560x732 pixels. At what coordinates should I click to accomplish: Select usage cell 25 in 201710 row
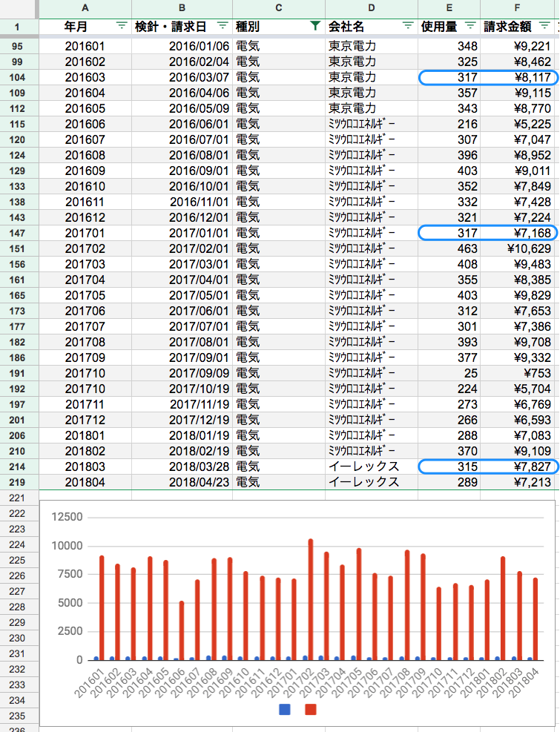(x=449, y=373)
